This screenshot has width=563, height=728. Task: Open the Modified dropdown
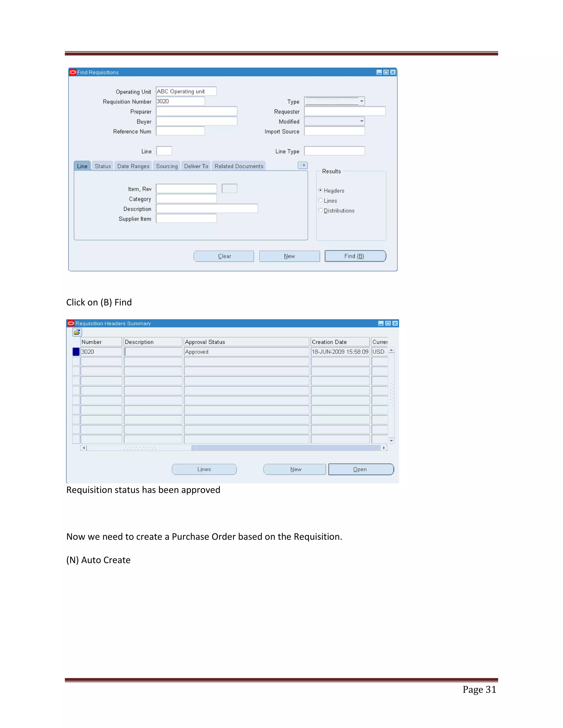click(361, 121)
